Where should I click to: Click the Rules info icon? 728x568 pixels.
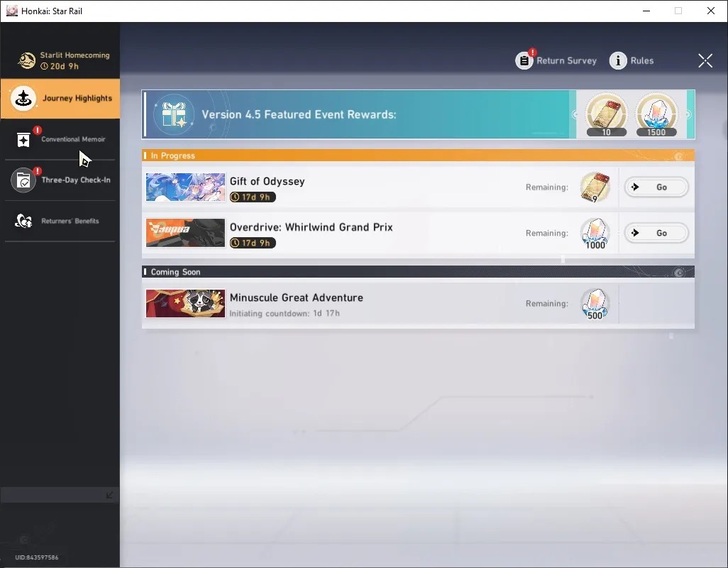pos(617,60)
